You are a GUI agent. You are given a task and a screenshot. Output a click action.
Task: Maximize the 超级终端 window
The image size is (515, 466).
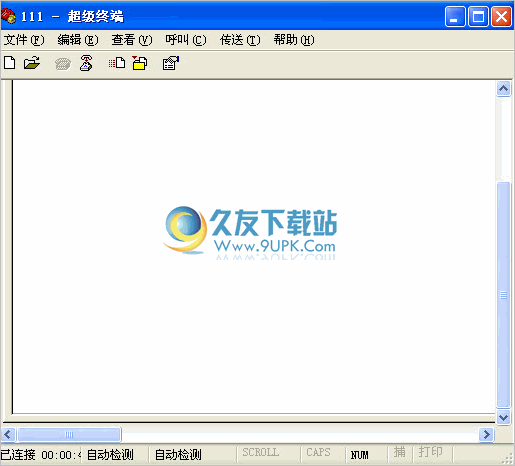coord(478,16)
